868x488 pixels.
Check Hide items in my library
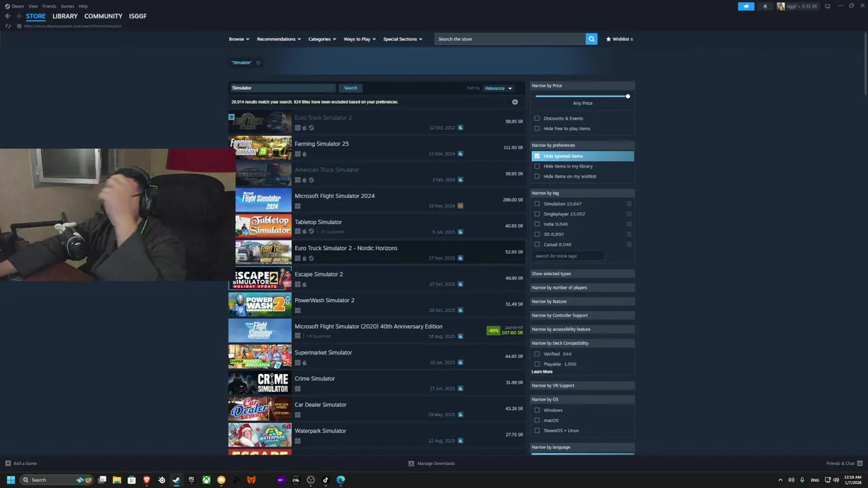(537, 166)
